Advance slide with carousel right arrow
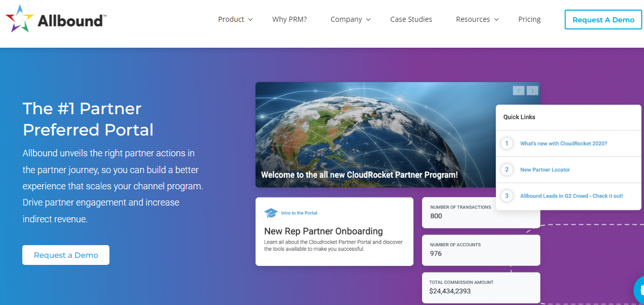This screenshot has height=305, width=644. 532,90
